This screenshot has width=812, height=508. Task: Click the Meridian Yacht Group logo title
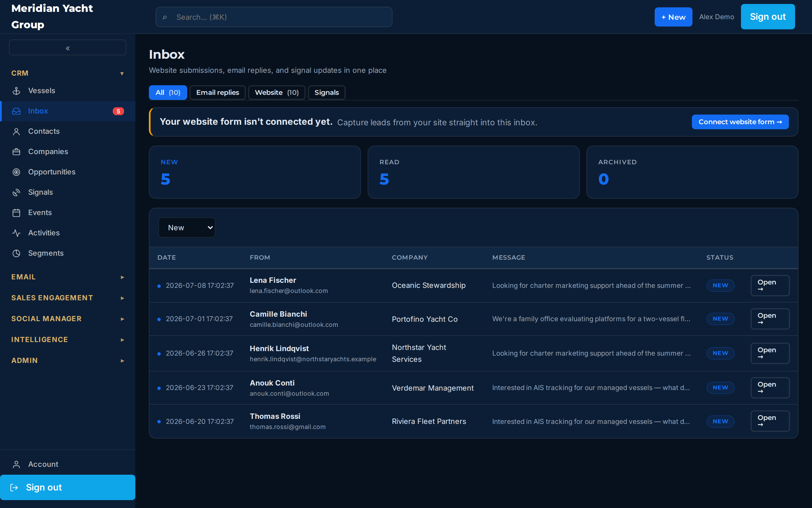click(x=52, y=16)
